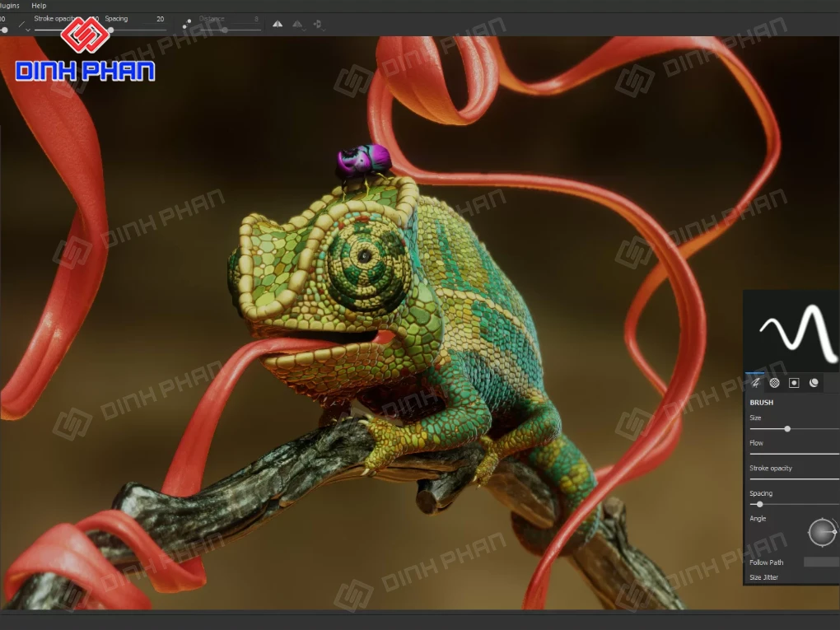Click the Size slider handle in the Brush panel

(x=787, y=428)
